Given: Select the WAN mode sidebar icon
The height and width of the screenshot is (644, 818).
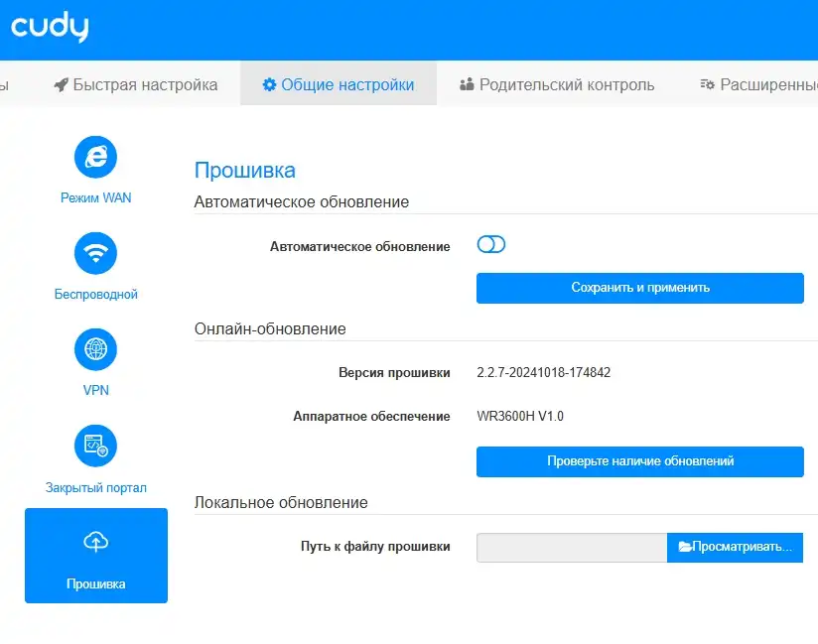Looking at the screenshot, I should coord(95,157).
